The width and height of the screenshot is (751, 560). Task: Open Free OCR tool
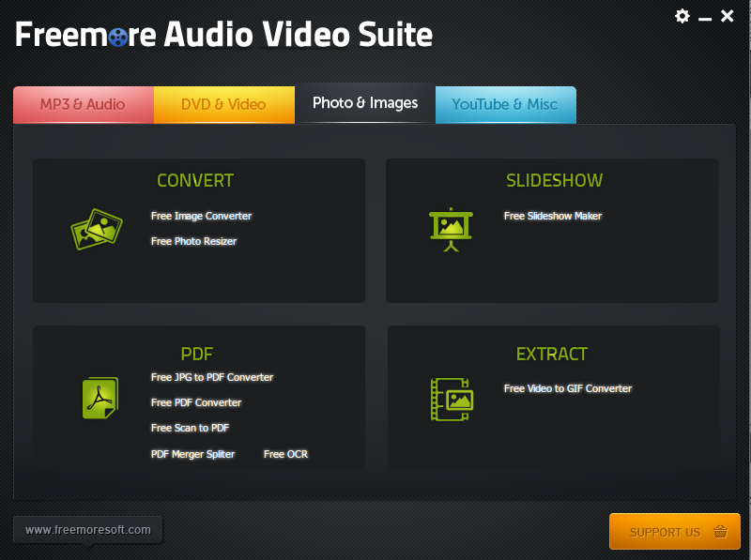pos(285,454)
